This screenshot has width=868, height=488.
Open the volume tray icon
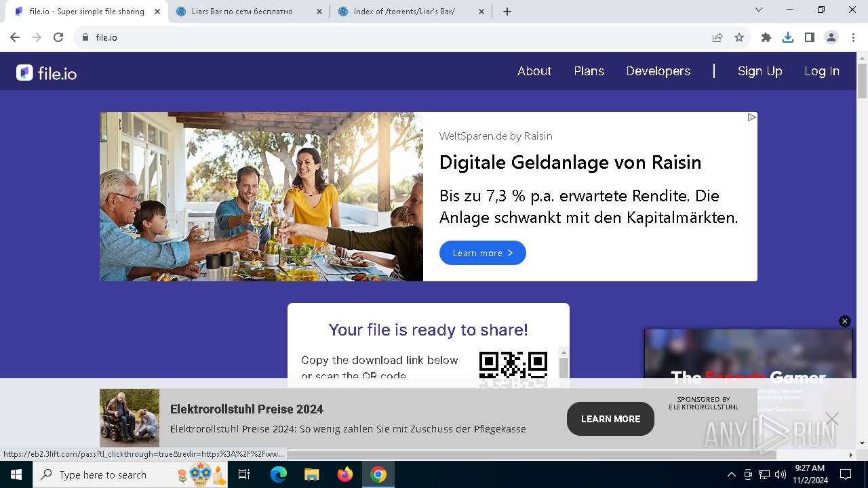(x=781, y=474)
